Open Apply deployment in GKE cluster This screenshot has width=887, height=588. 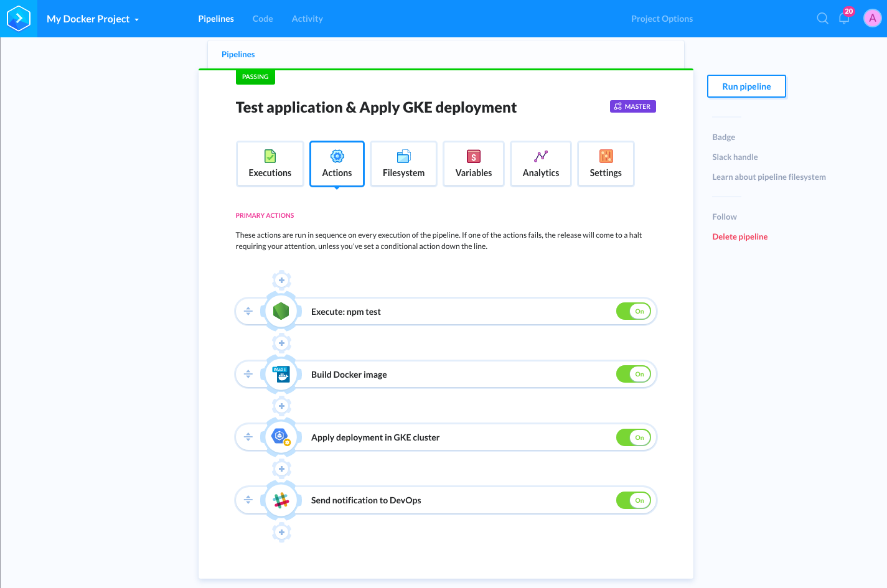click(446, 437)
